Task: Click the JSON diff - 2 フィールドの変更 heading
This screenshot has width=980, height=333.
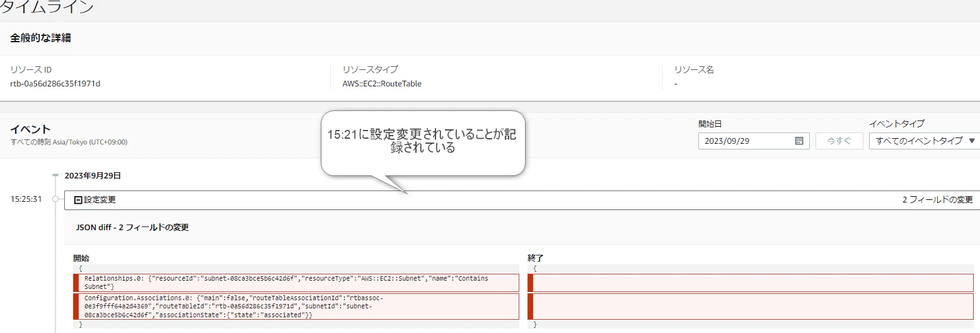Action: (x=132, y=228)
